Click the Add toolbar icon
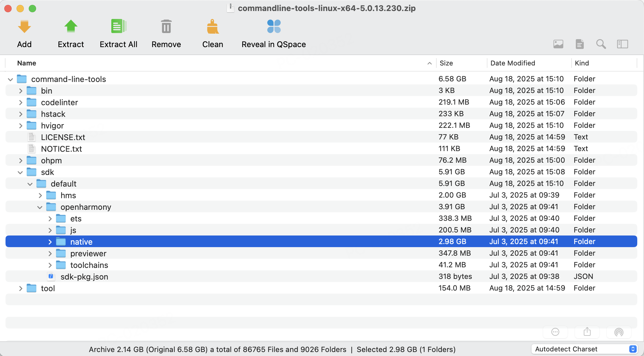 click(24, 27)
